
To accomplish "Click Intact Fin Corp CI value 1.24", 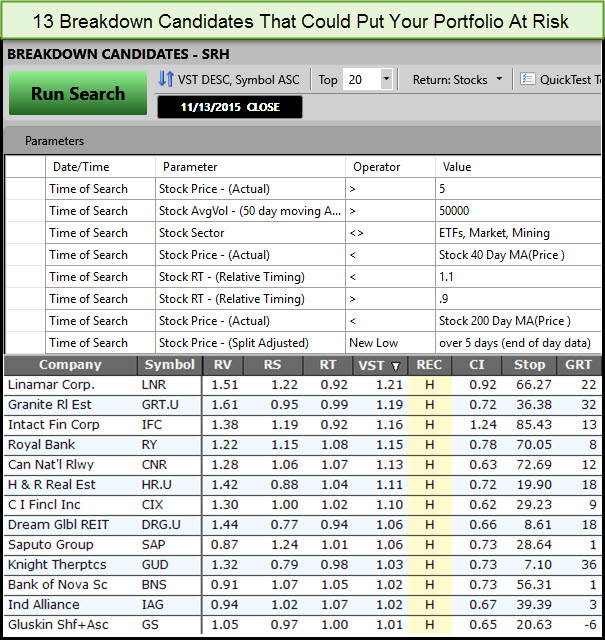I will [483, 425].
